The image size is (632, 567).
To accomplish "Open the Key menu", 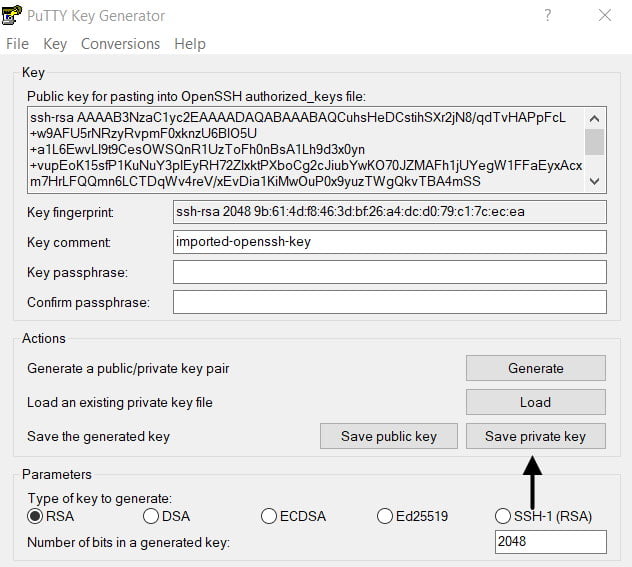I will (x=55, y=44).
